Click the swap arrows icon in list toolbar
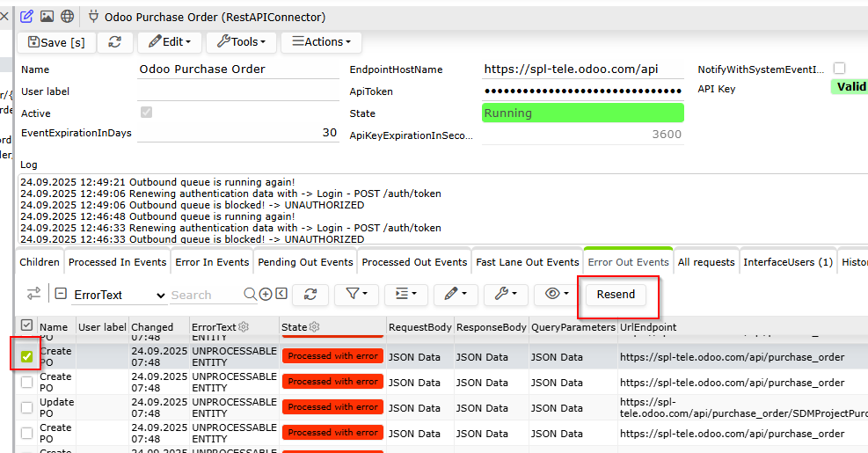This screenshot has height=453, width=868. [33, 294]
